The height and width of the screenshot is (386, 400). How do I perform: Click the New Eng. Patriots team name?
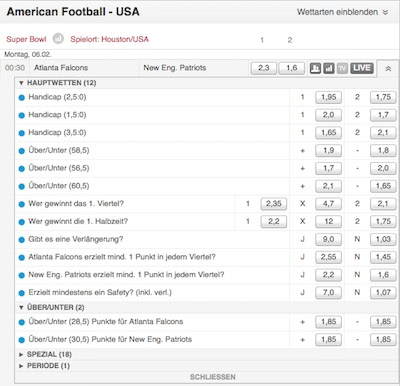click(x=175, y=68)
